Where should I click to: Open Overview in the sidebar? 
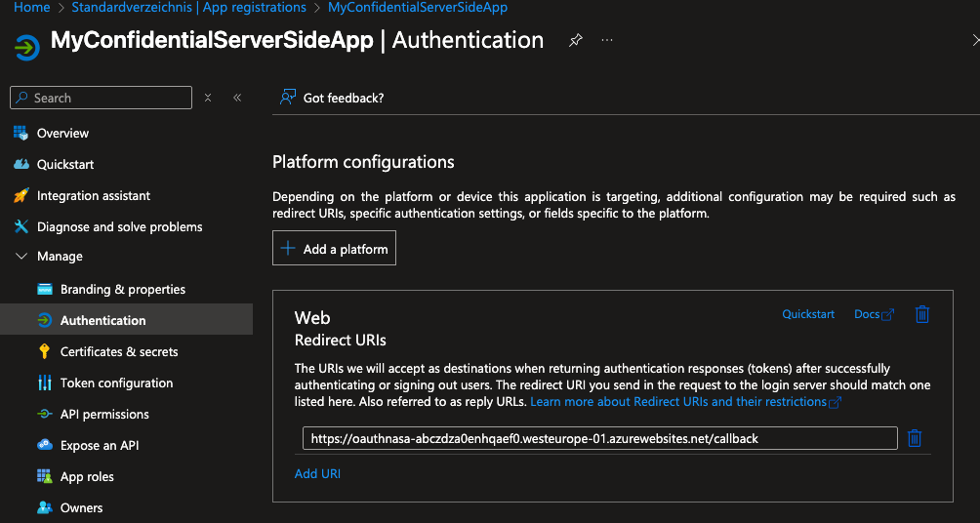coord(62,133)
